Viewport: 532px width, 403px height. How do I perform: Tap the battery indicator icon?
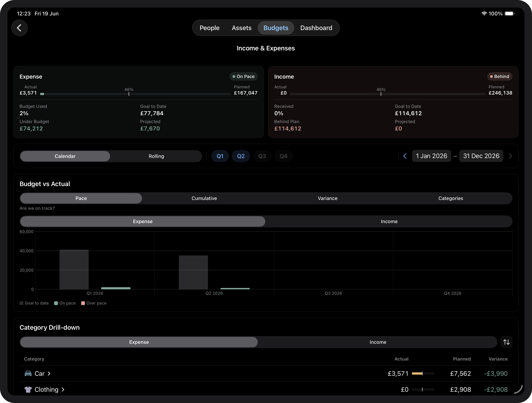(509, 14)
